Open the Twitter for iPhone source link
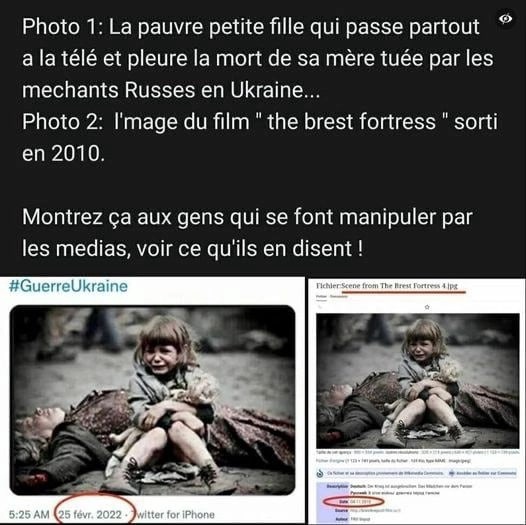 (x=173, y=514)
